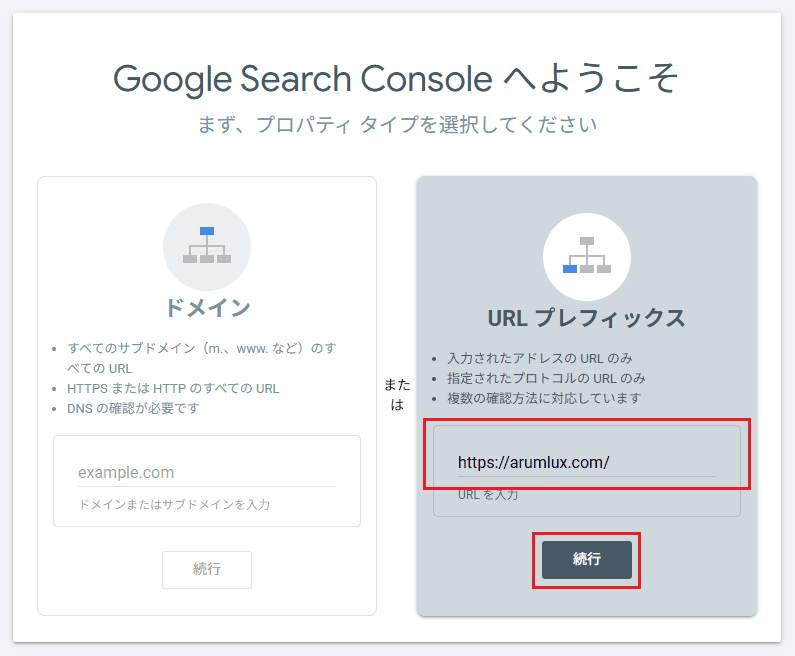Screen dimensions: 795x656
Task: Click the URL prefix property type icon
Action: coord(587,257)
